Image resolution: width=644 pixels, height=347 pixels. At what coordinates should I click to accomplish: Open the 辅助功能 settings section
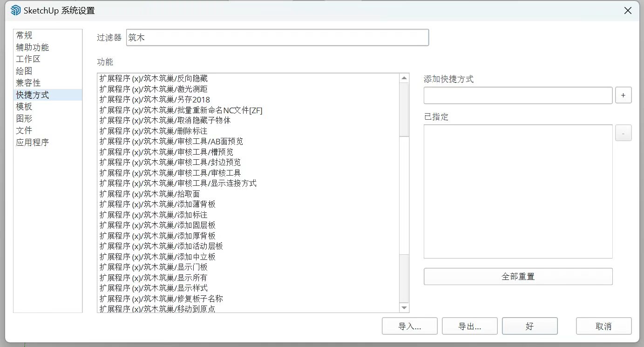point(32,47)
